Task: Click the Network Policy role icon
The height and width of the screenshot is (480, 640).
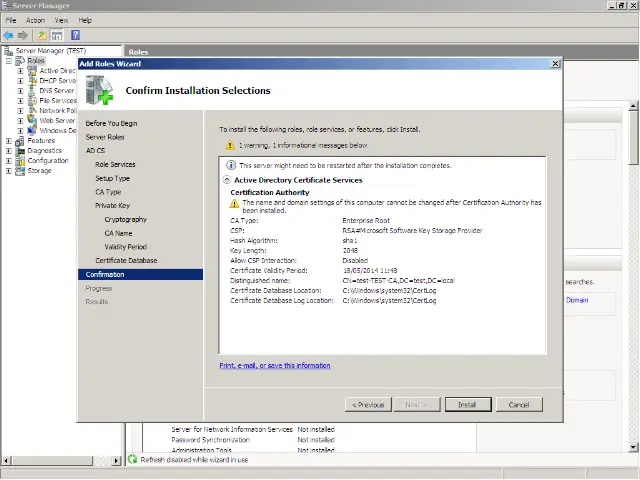Action: 32,111
